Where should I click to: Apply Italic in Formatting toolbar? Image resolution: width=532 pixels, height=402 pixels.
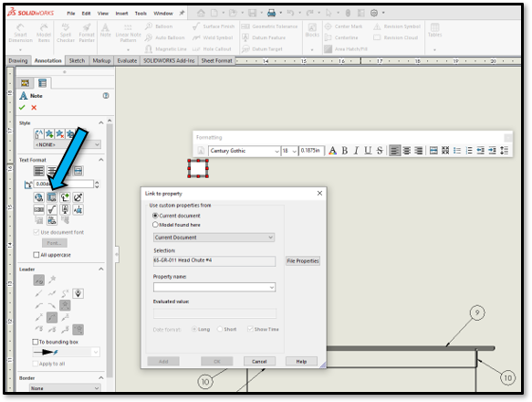click(356, 151)
